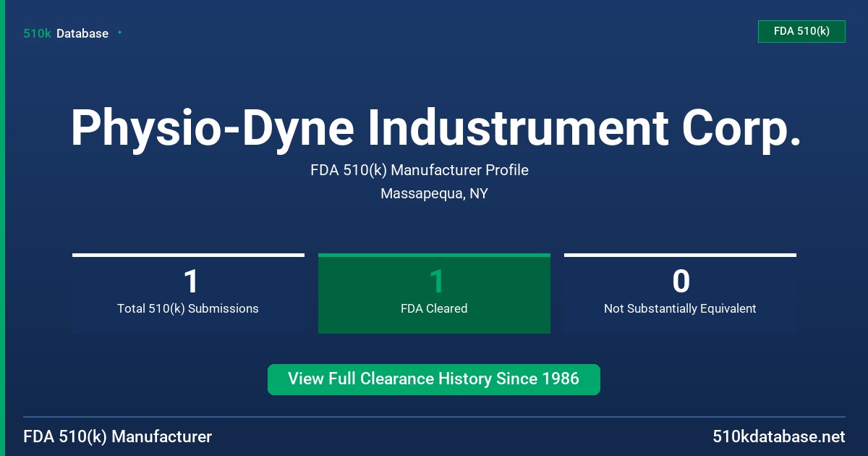Visit the 510kdatabase.net link

(x=778, y=436)
